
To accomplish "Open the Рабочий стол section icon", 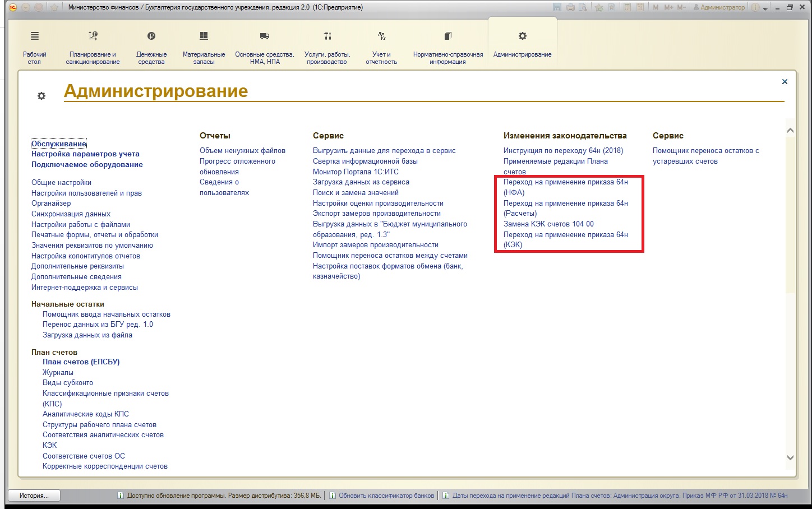I will point(34,36).
